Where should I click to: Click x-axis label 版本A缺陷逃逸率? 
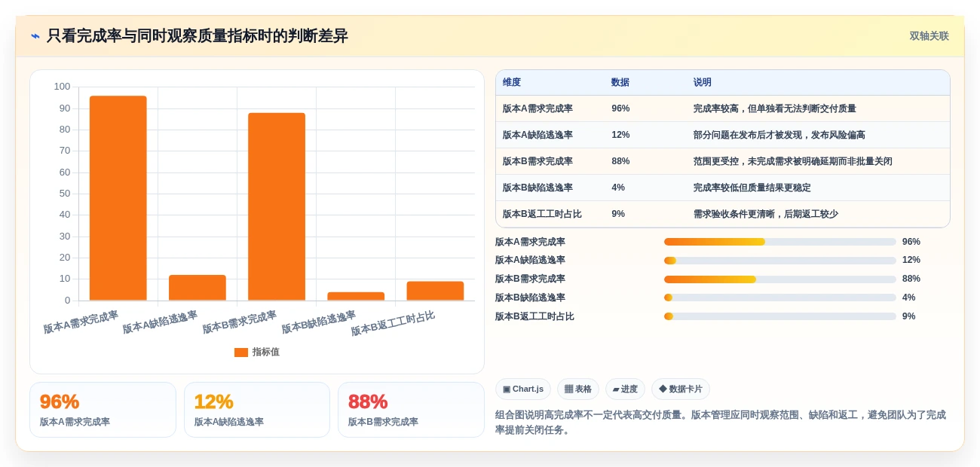(160, 322)
